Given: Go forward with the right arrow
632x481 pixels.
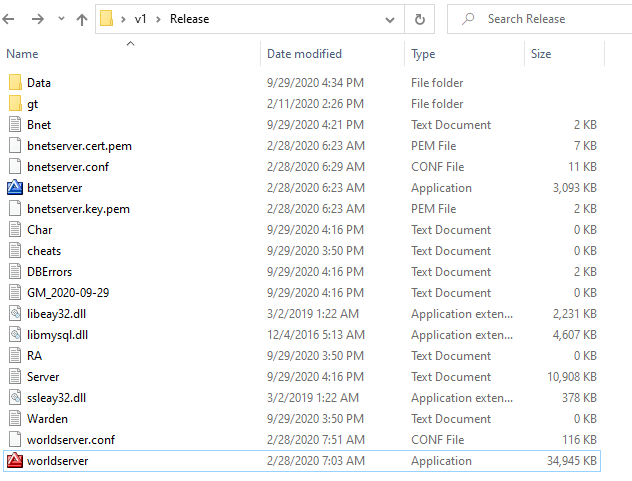Looking at the screenshot, I should pos(38,19).
